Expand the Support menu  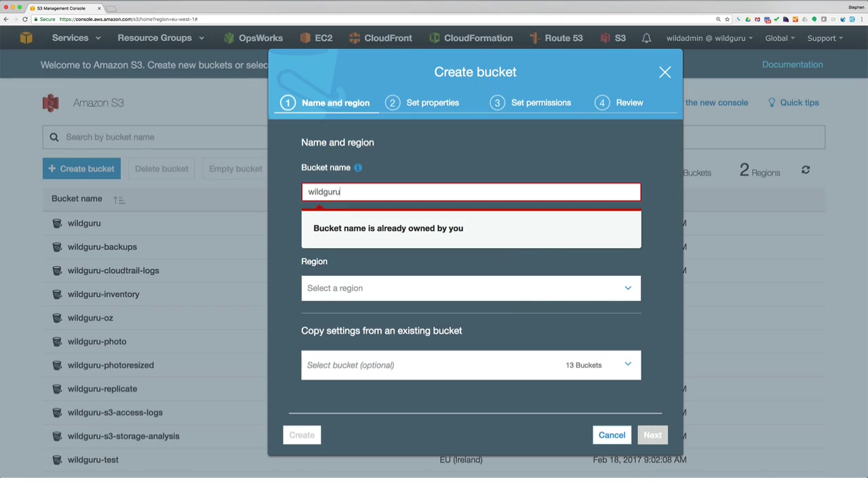click(825, 38)
